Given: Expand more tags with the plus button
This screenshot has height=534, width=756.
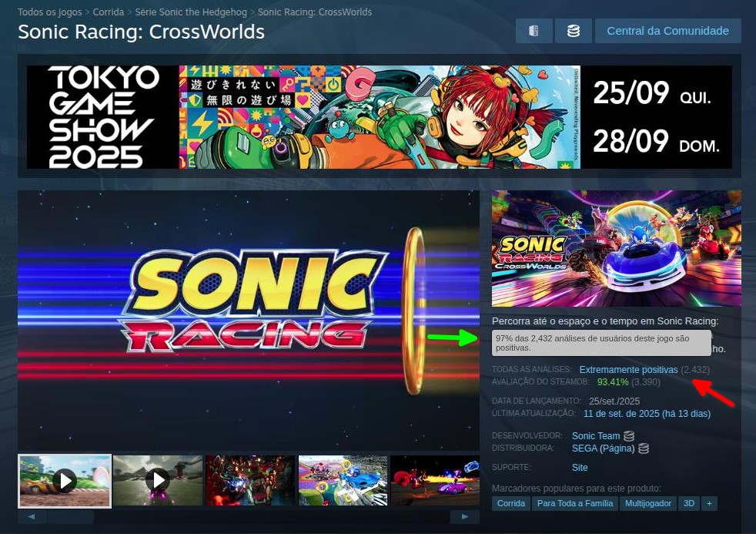Looking at the screenshot, I should click(x=709, y=504).
